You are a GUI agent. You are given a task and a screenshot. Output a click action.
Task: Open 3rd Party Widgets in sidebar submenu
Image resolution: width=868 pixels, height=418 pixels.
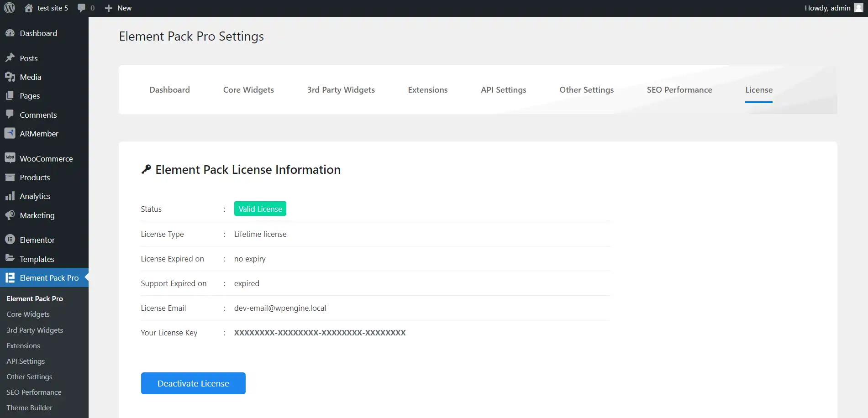pos(35,330)
